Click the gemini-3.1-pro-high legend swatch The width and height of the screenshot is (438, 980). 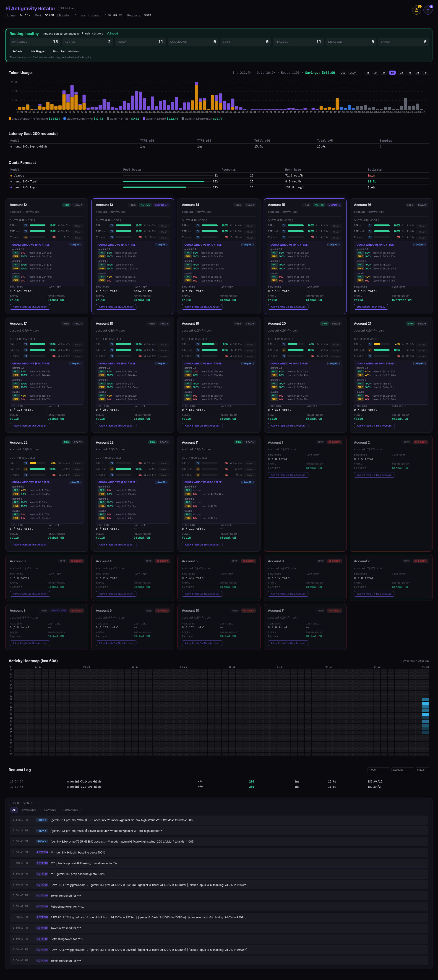click(x=183, y=119)
